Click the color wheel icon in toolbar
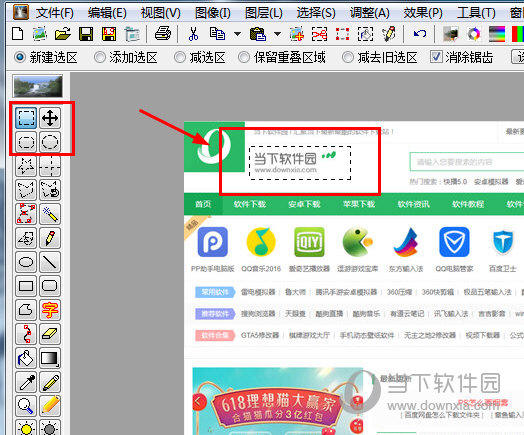Image resolution: width=524 pixels, height=435 pixels. coord(474,34)
